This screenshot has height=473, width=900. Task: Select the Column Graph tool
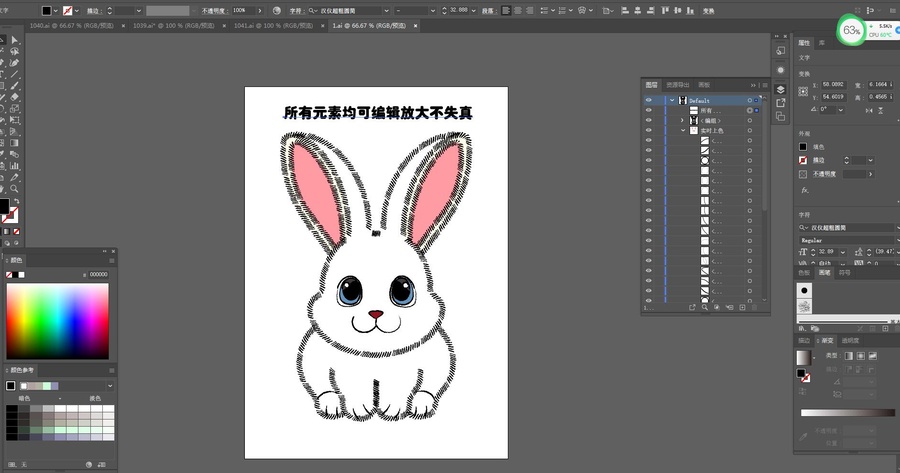(x=14, y=166)
